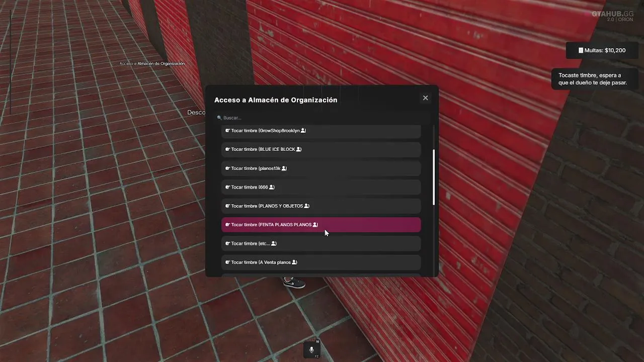Click the pointing hand icon on FENTA PLANOS row
Image resolution: width=644 pixels, height=362 pixels.
227,225
